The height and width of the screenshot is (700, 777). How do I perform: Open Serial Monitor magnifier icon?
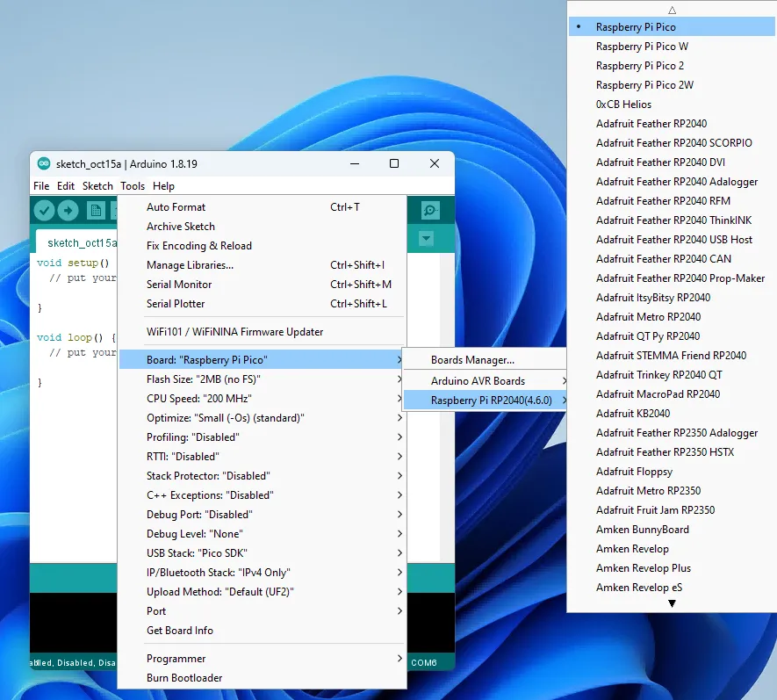pyautogui.click(x=430, y=211)
